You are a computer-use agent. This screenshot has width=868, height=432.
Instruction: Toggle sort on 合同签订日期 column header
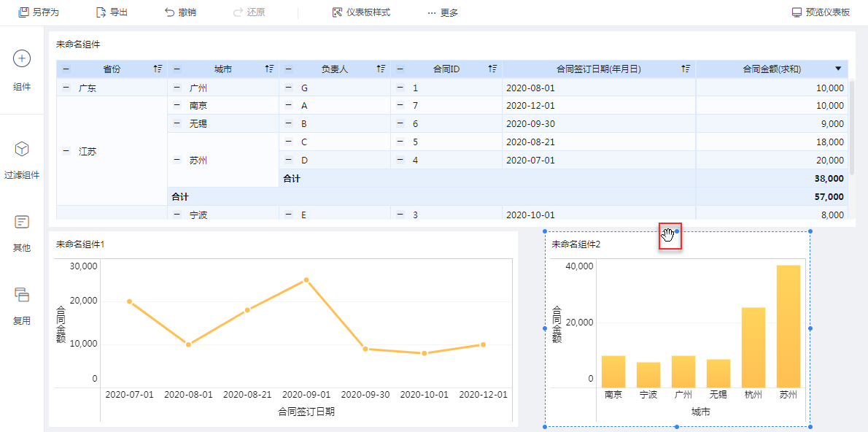(x=686, y=69)
